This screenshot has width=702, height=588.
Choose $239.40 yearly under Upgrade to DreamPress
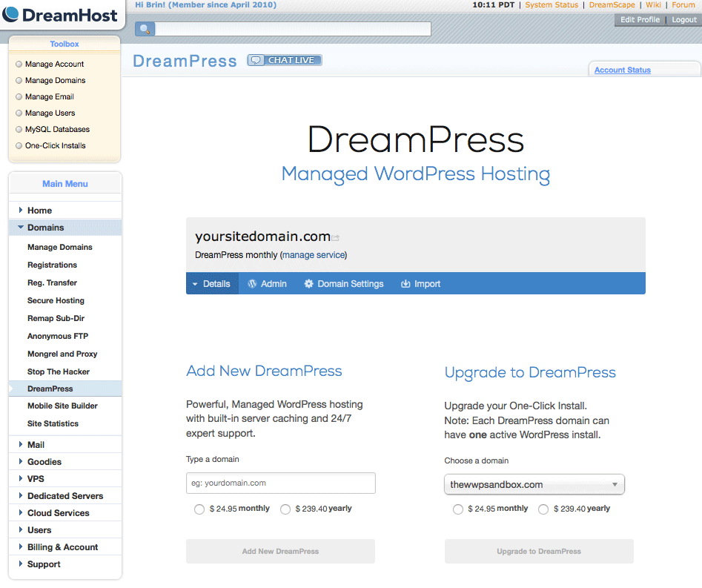click(543, 509)
